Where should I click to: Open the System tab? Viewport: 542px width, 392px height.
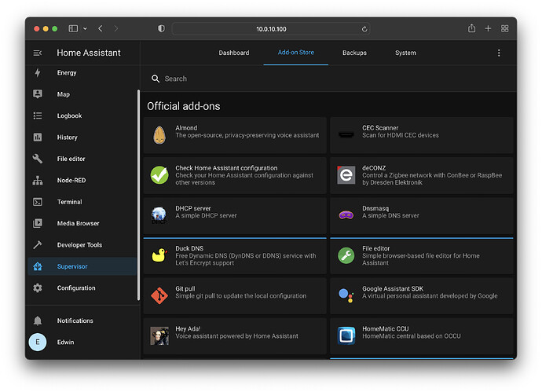click(x=405, y=53)
